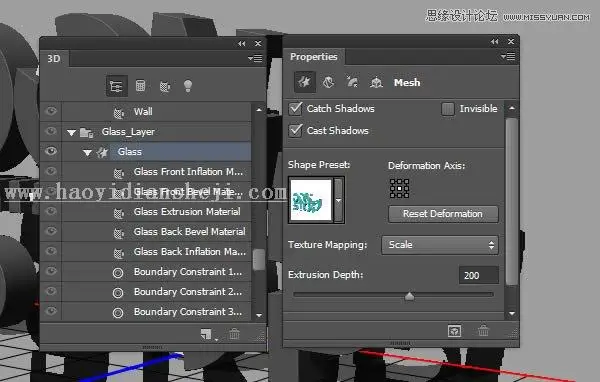Toggle visibility of Boundary Constraint 3
The image size is (600, 382).
click(51, 311)
